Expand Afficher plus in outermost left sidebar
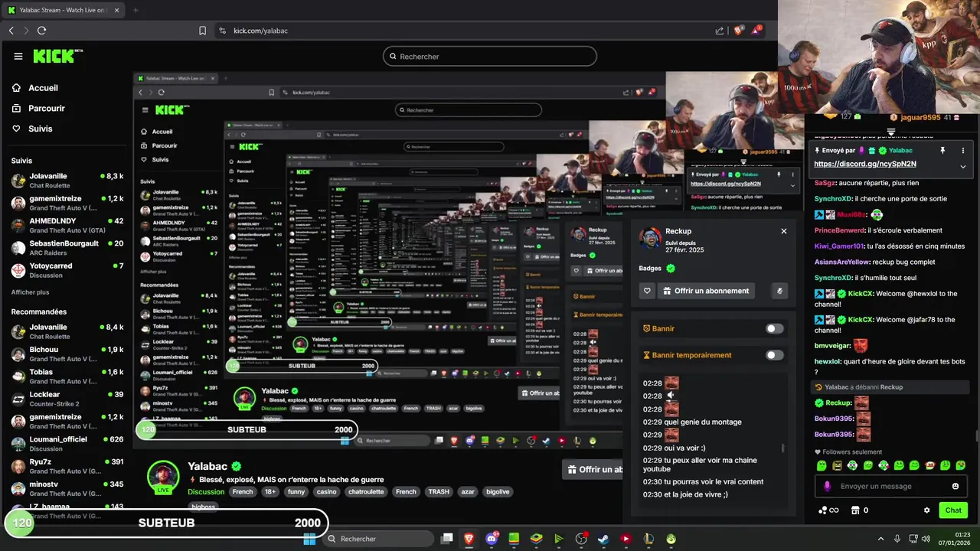The image size is (980, 551). coord(30,292)
